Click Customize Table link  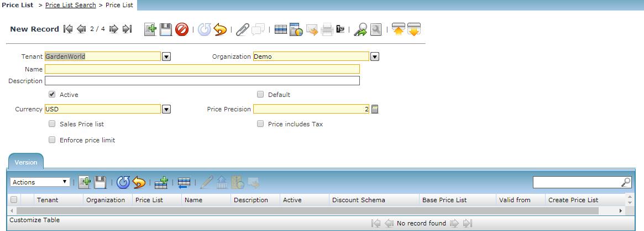[x=34, y=220]
